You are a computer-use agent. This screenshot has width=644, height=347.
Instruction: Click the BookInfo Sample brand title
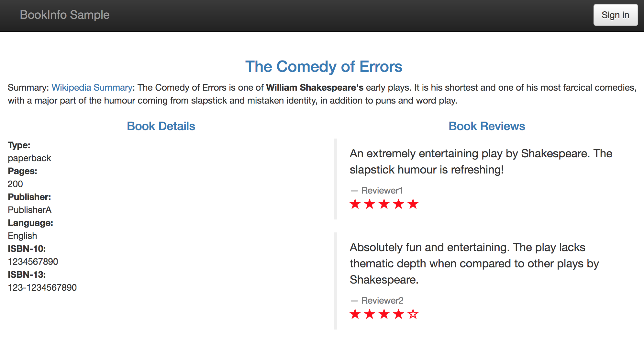click(x=65, y=15)
